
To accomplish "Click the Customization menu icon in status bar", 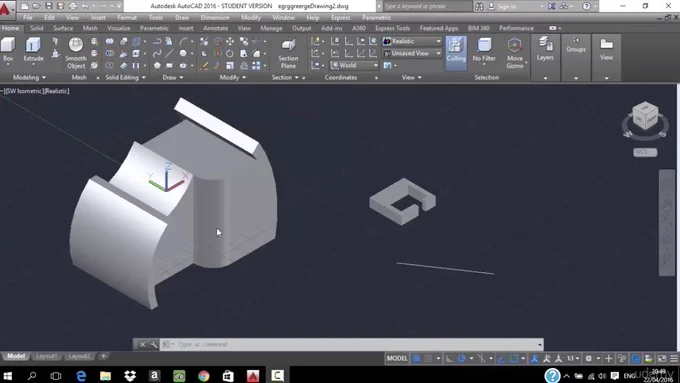I will coord(674,358).
